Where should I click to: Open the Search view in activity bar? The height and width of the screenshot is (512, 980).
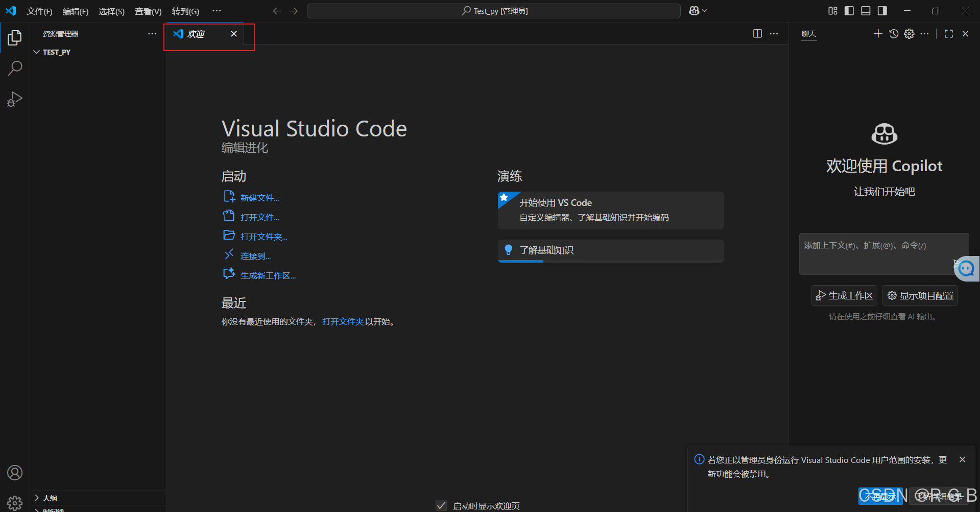pyautogui.click(x=15, y=68)
